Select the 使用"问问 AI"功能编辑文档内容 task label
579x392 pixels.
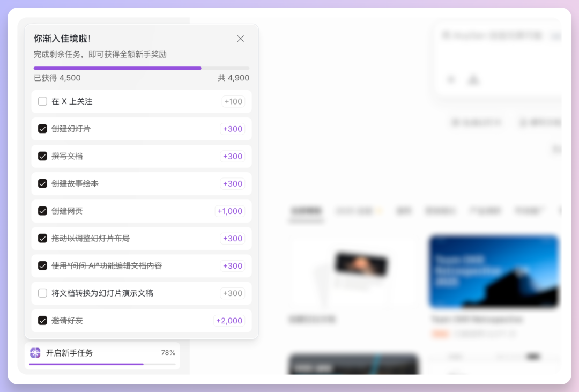pyautogui.click(x=106, y=266)
